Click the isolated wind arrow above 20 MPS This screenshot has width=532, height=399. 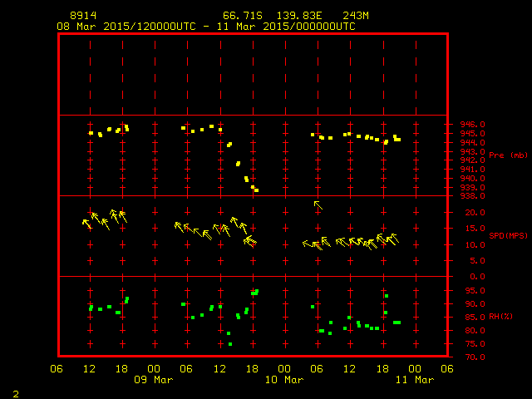pos(318,204)
